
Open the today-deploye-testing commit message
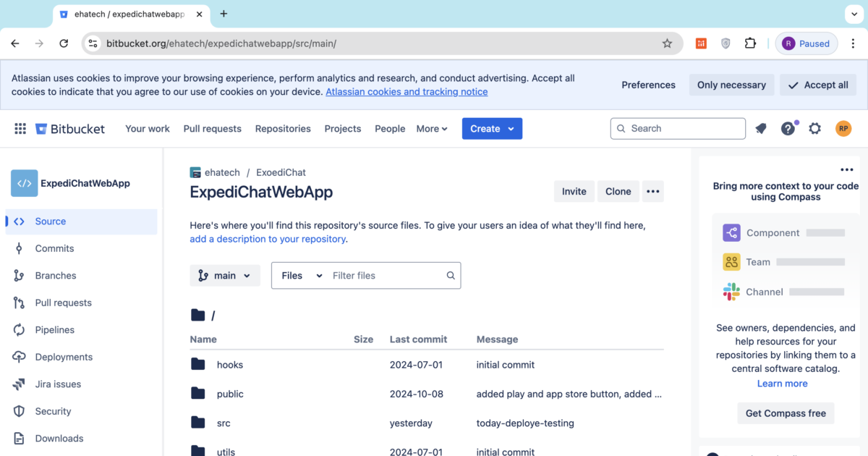tap(525, 423)
